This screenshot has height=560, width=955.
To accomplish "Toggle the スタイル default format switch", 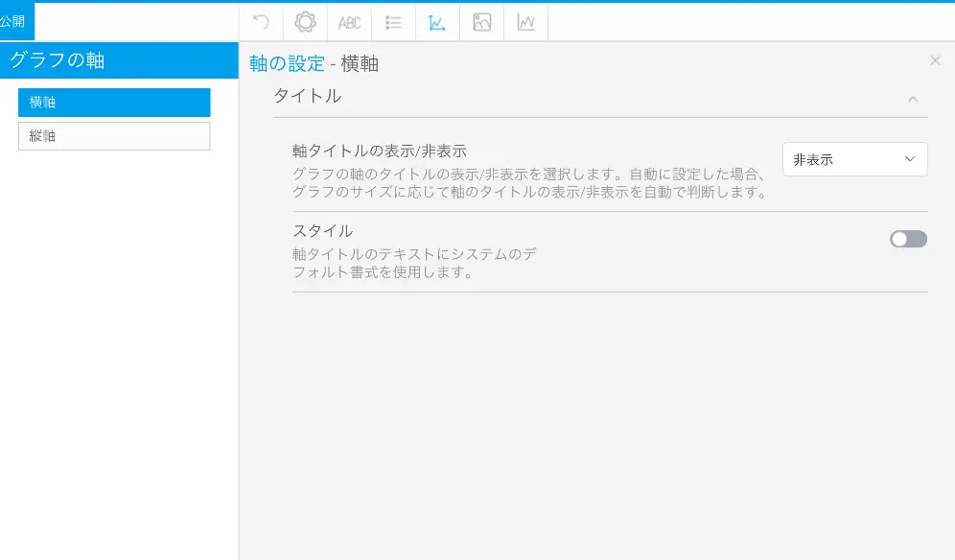I will pyautogui.click(x=908, y=239).
